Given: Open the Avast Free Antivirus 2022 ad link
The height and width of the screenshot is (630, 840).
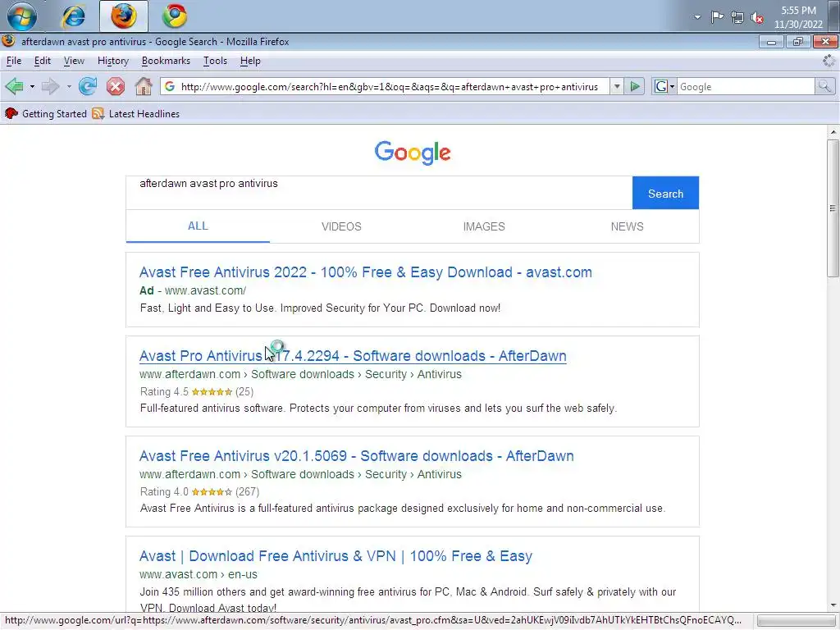Looking at the screenshot, I should [x=365, y=272].
